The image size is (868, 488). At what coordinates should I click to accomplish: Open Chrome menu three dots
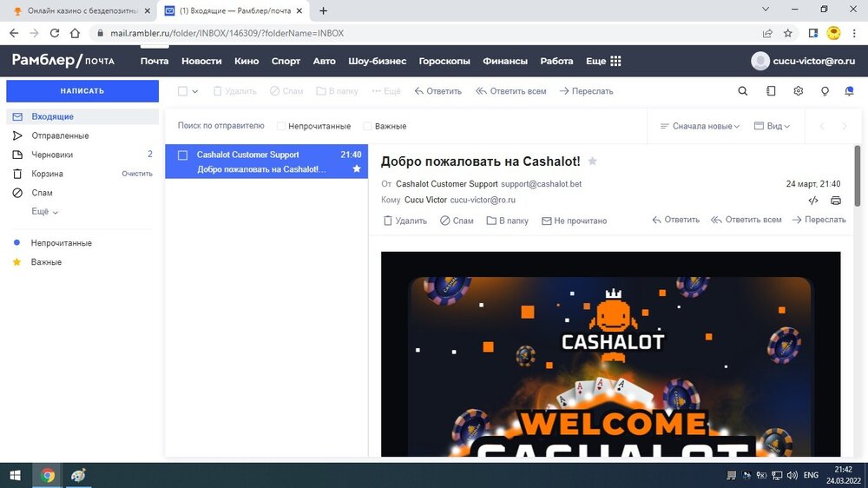(x=855, y=33)
